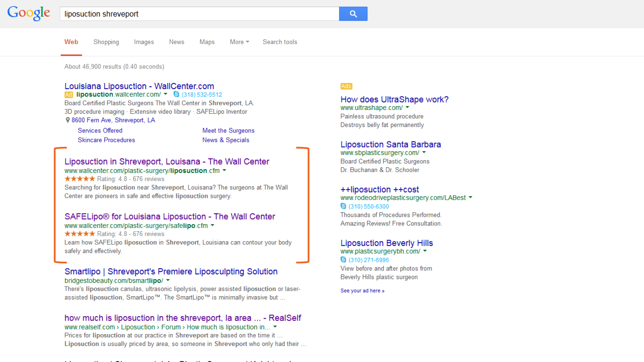Open the Maps tab

[x=207, y=42]
